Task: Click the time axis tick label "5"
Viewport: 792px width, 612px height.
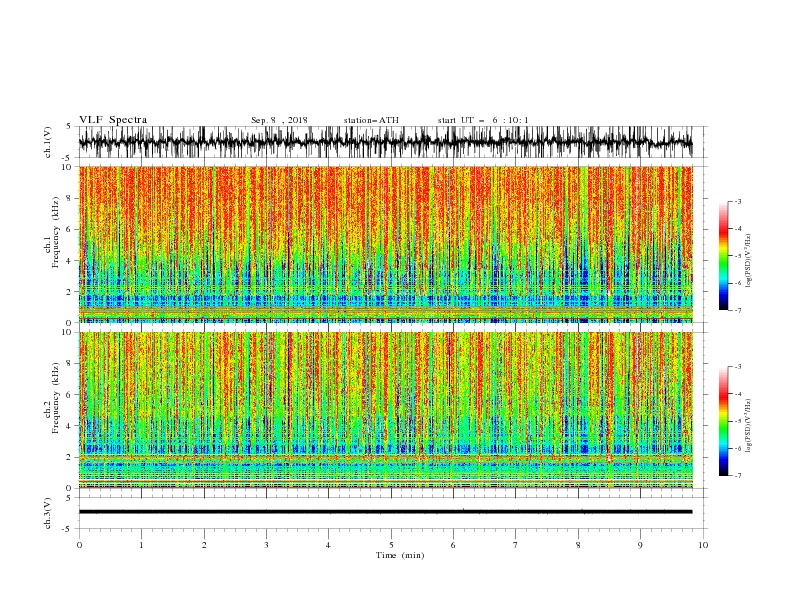Action: point(391,545)
